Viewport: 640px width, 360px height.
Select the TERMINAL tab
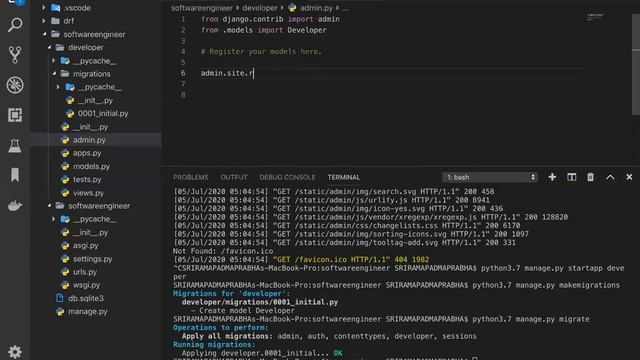344,177
